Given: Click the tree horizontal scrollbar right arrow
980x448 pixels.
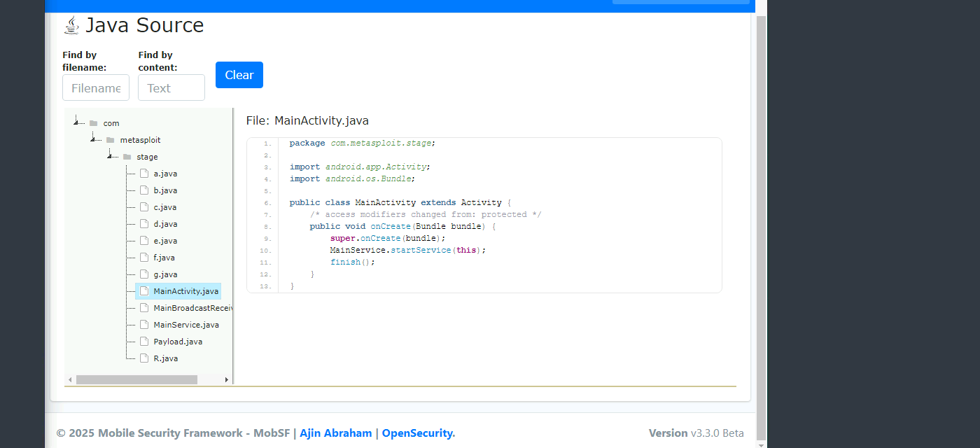Looking at the screenshot, I should click(226, 379).
